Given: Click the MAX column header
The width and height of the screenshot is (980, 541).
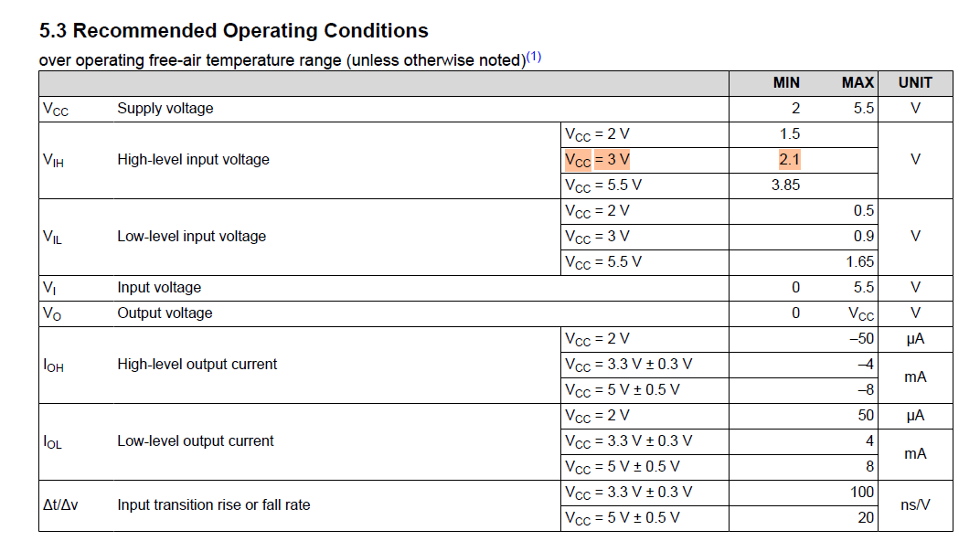Looking at the screenshot, I should tap(857, 83).
